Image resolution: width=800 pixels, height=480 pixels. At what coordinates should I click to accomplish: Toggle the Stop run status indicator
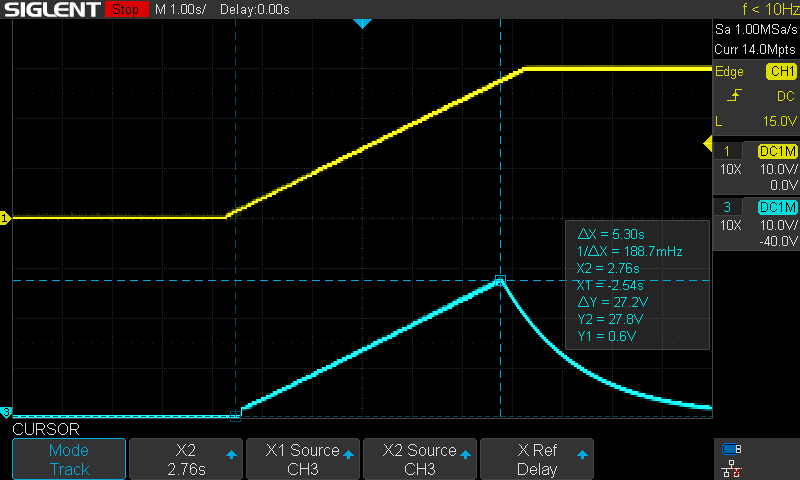click(124, 10)
